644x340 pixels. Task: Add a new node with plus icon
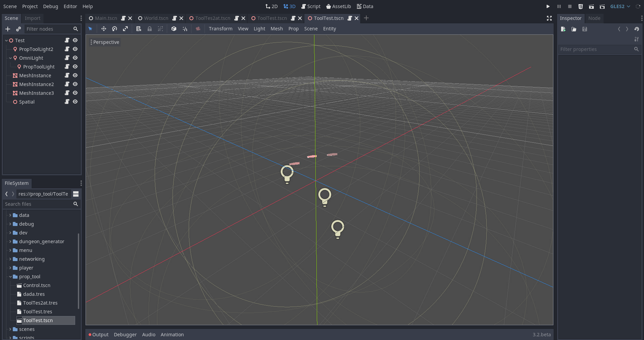tap(8, 29)
